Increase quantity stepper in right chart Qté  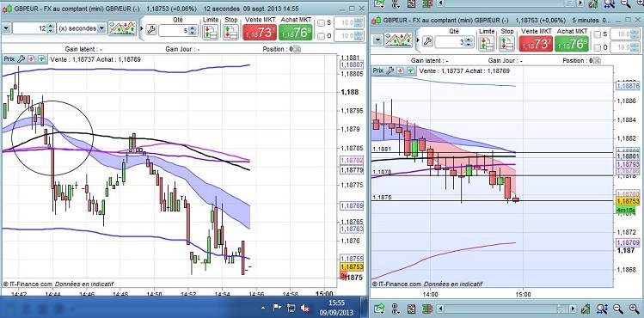click(469, 40)
